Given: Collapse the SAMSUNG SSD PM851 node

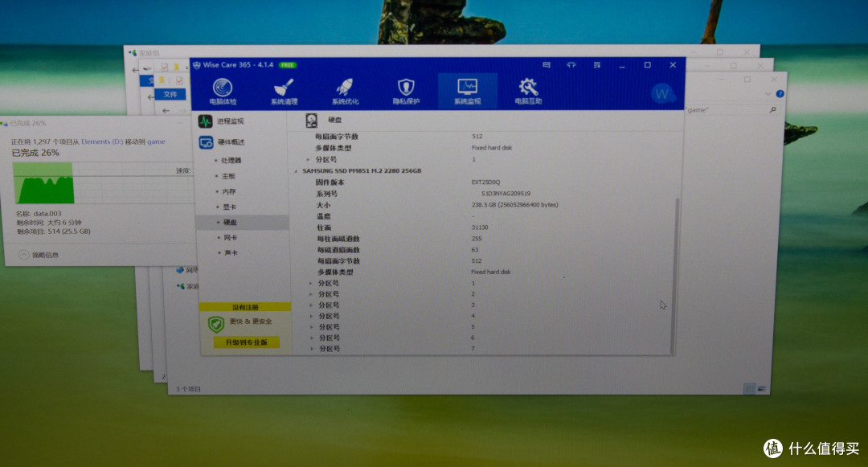Looking at the screenshot, I should click(x=296, y=171).
